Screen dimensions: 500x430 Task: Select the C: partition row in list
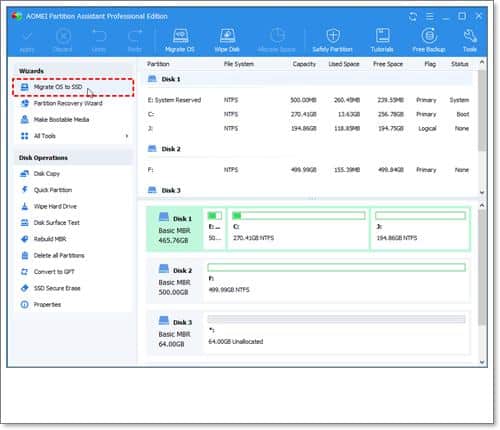(x=309, y=114)
